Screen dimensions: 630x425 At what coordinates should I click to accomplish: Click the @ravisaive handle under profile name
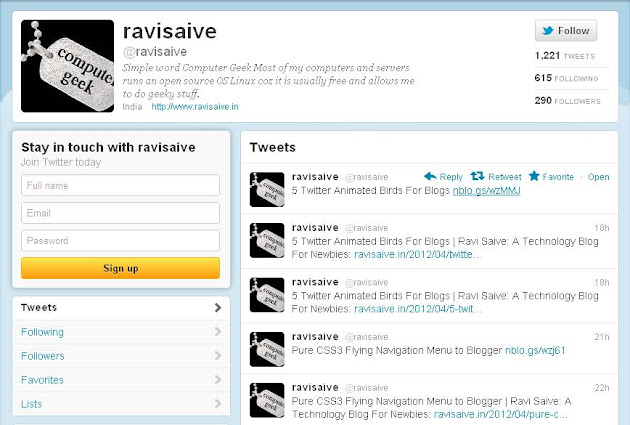coord(155,52)
